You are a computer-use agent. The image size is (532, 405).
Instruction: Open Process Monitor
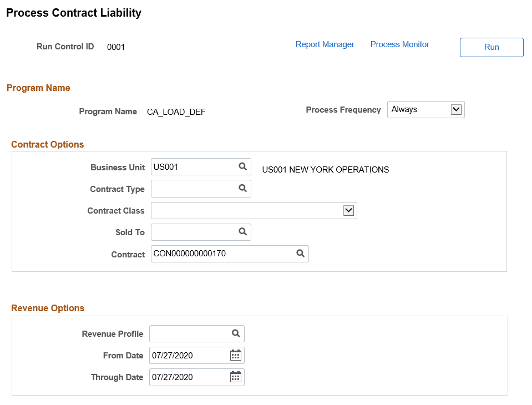tap(399, 44)
